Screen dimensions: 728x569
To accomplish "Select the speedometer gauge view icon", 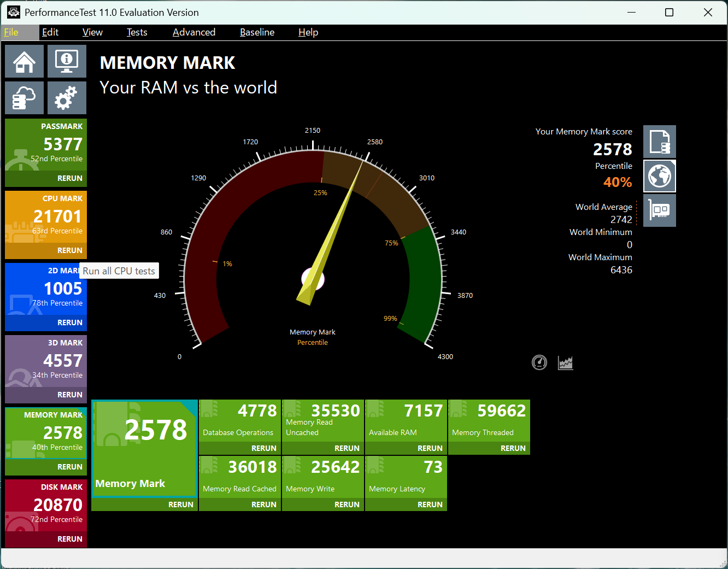I will tap(539, 362).
